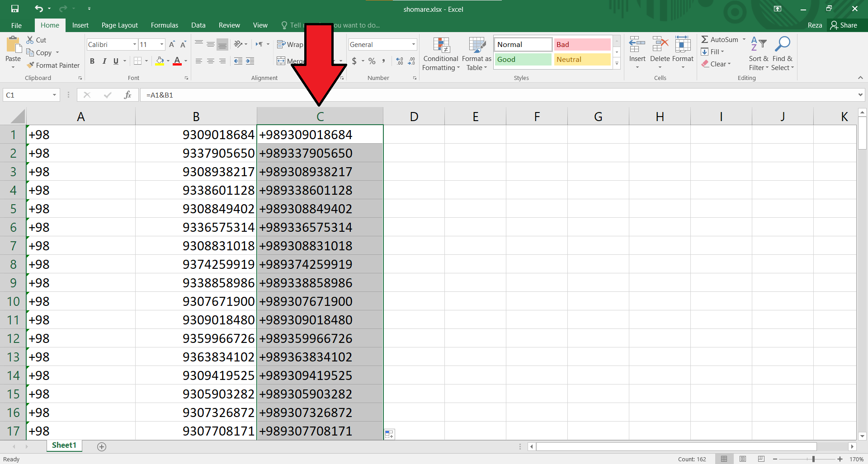Expand the General number format dropdown

[413, 44]
